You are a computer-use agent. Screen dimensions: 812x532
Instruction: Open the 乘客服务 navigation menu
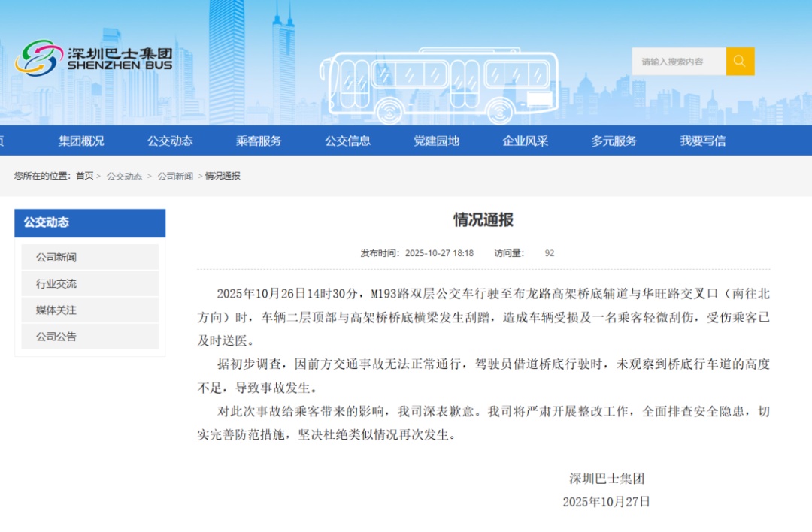coord(258,141)
